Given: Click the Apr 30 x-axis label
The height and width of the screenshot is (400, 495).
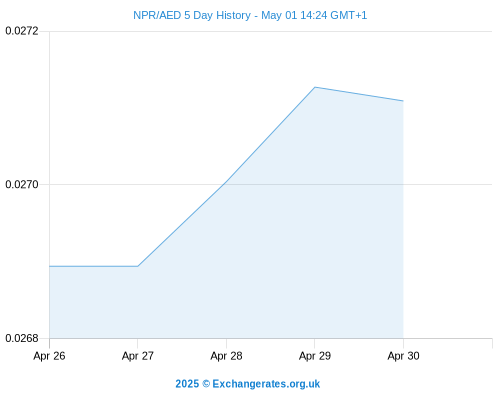Looking at the screenshot, I should click(403, 356).
